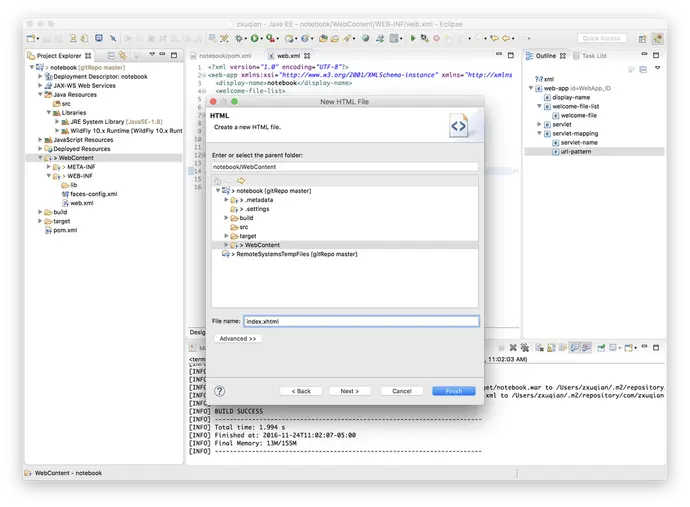Toggle Show Console on standard output change

point(574,348)
